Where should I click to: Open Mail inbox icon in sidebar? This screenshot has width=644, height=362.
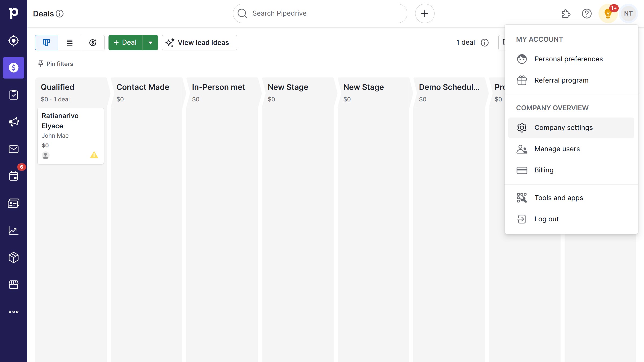pyautogui.click(x=13, y=149)
